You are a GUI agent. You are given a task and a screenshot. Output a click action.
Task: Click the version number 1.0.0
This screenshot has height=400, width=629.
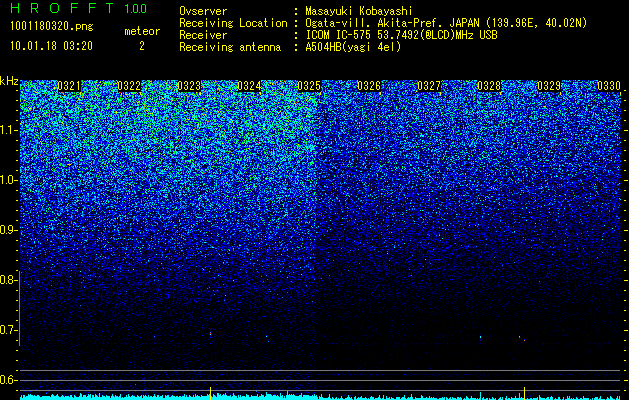tap(136, 8)
